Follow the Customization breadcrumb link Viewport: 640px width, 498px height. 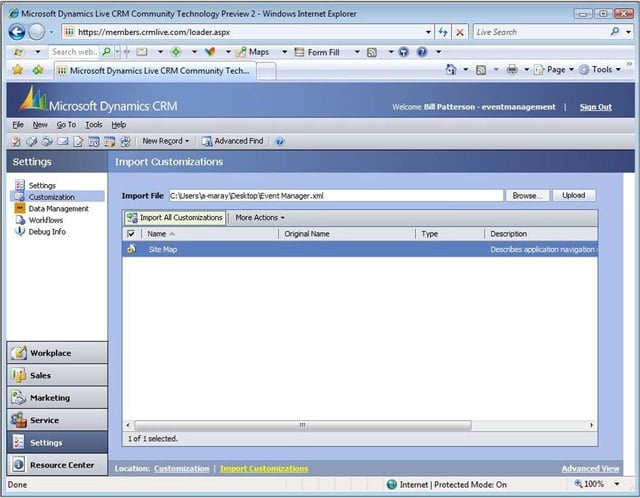click(182, 469)
